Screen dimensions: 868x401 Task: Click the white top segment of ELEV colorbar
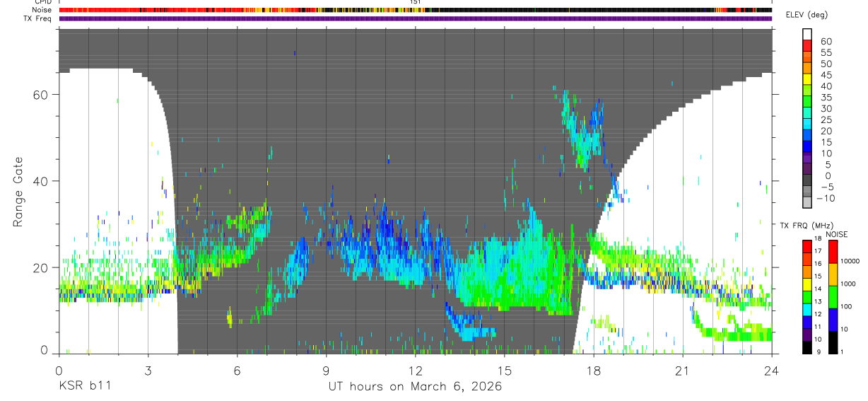tap(807, 34)
